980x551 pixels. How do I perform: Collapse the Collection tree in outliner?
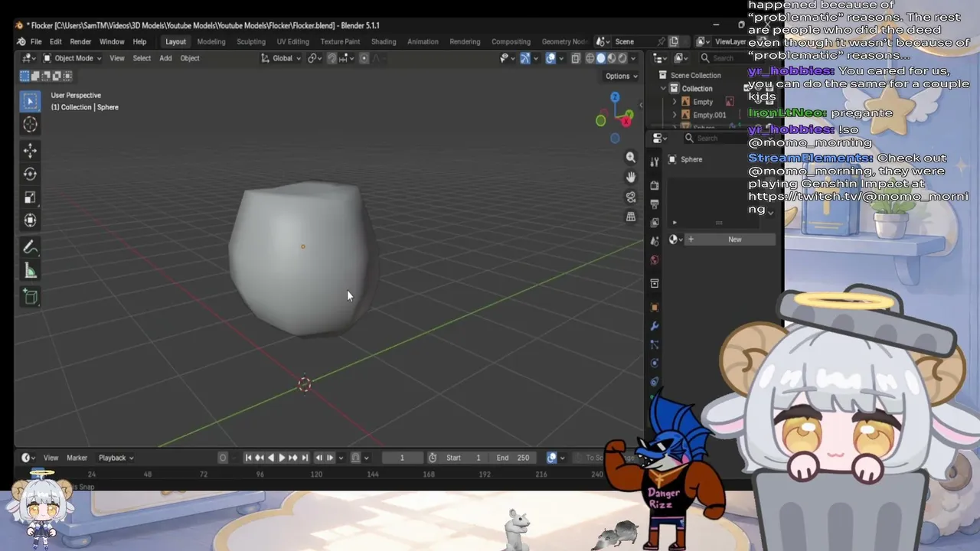664,89
